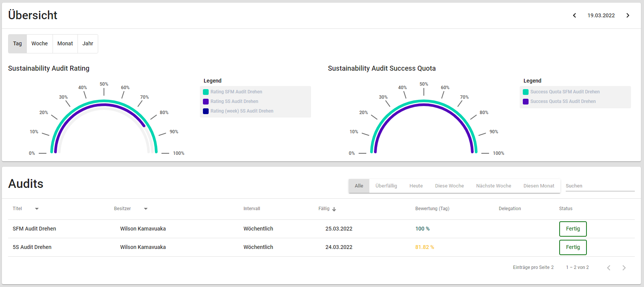Click due date 25.03.2022

[x=339, y=229]
